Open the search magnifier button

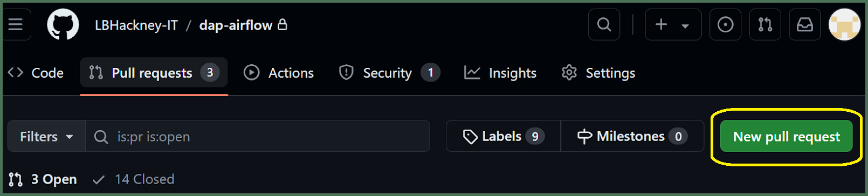(604, 25)
